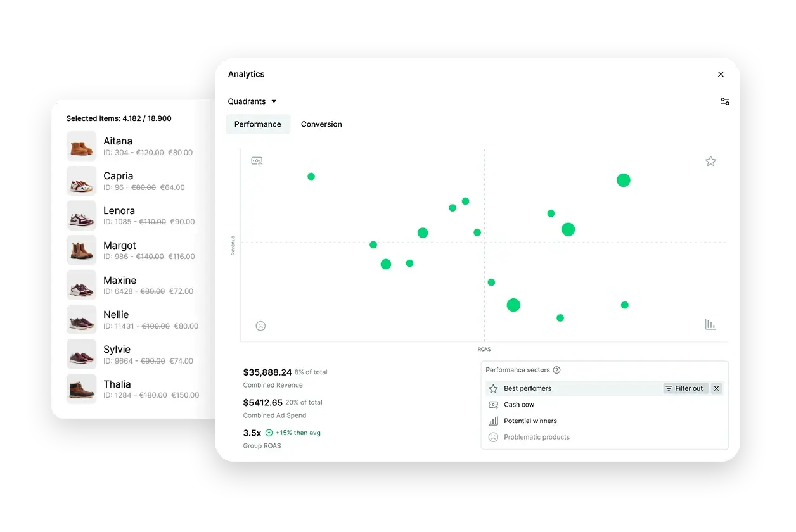
Task: Toggle the Cash cow sector selection
Action: tap(518, 404)
